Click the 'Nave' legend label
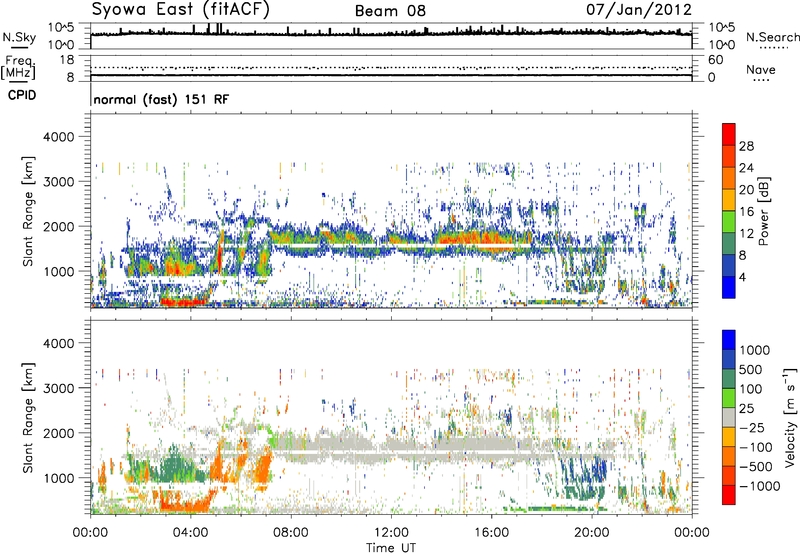The height and width of the screenshot is (554, 800). pos(761,69)
